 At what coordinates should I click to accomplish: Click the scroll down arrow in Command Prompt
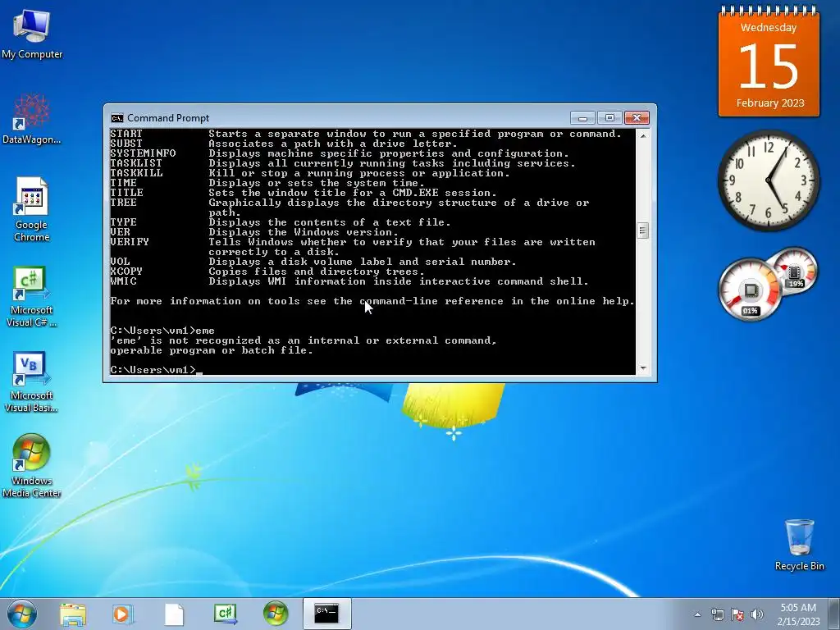643,368
